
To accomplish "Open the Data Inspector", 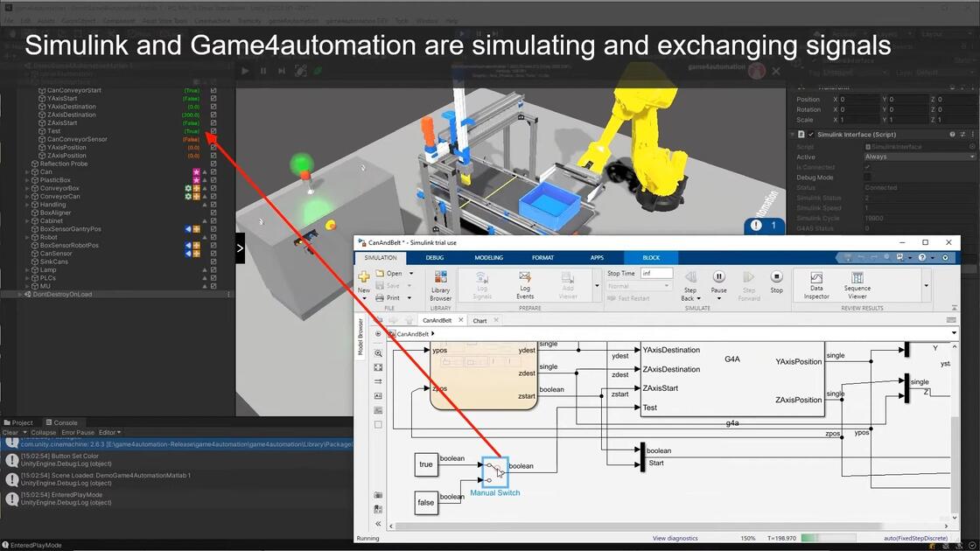I will click(816, 285).
